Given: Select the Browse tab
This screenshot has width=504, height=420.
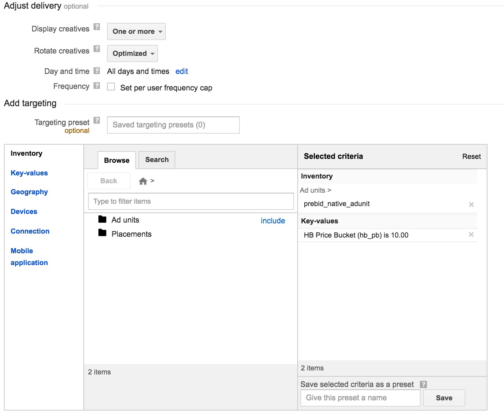Looking at the screenshot, I should [x=116, y=160].
